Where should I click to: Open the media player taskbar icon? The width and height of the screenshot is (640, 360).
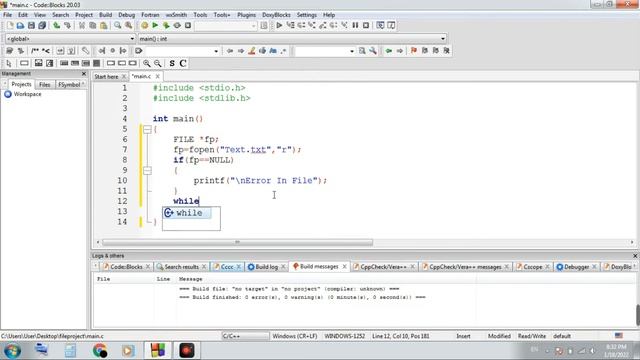pos(128,351)
